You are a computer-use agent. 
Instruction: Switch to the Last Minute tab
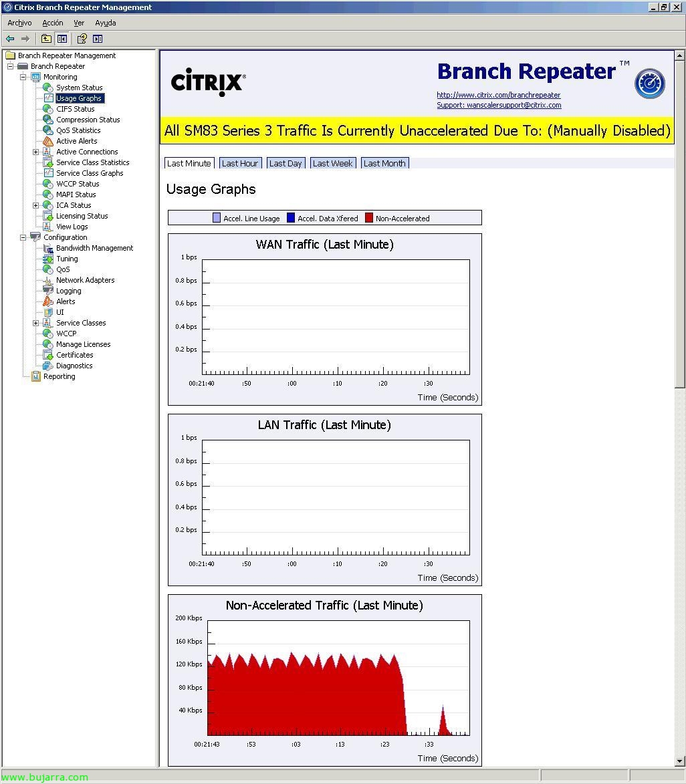coord(189,164)
